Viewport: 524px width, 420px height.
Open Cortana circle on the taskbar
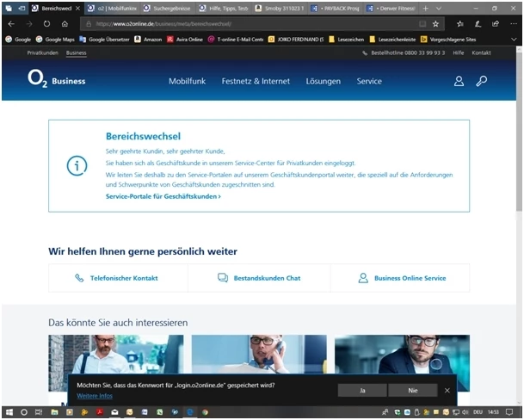point(24,412)
